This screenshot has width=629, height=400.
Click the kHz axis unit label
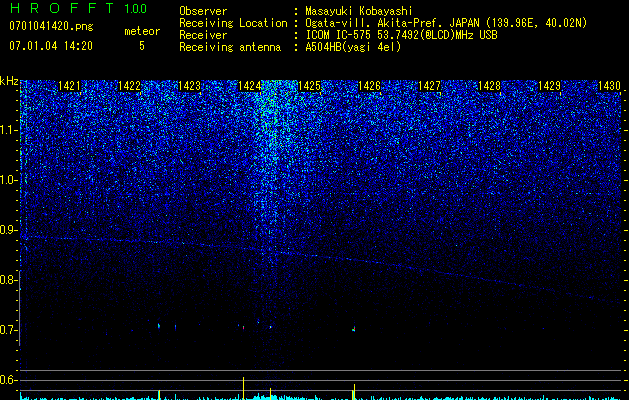click(9, 81)
